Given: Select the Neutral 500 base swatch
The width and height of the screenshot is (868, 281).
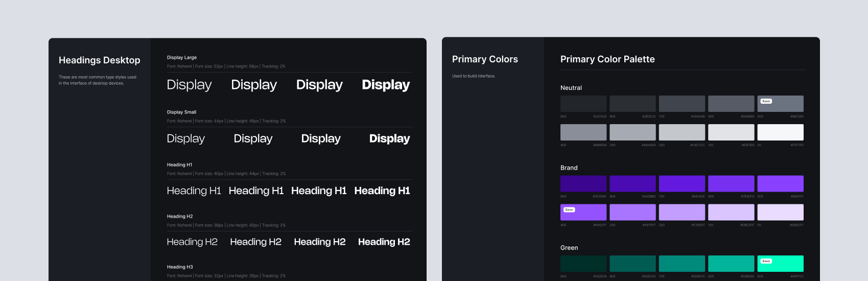Looking at the screenshot, I should pyautogui.click(x=780, y=104).
